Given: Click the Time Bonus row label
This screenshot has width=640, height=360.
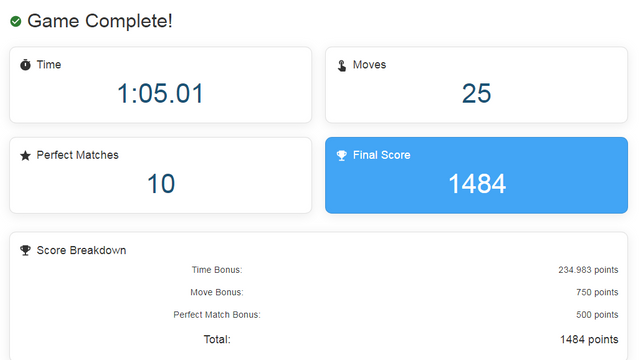Looking at the screenshot, I should pos(217,270).
